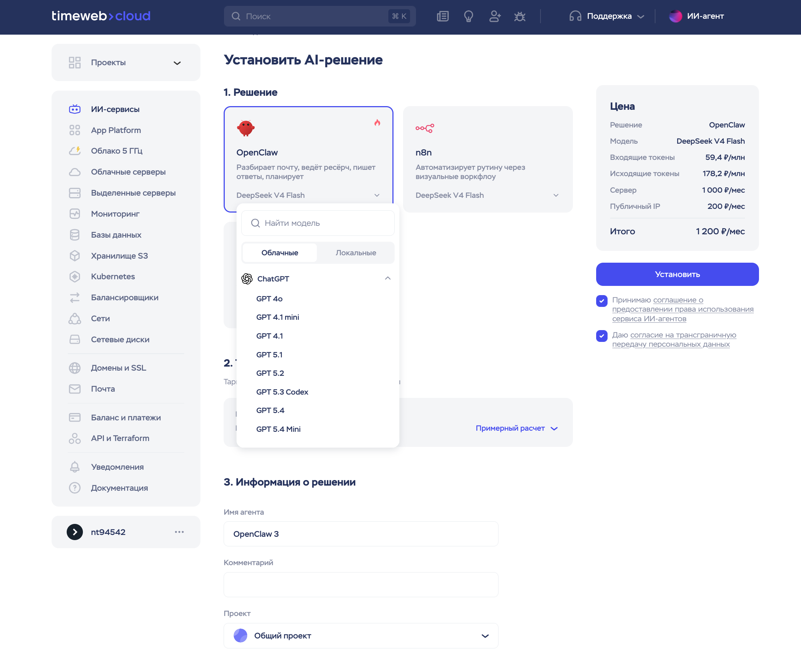Image resolution: width=801 pixels, height=672 pixels.
Task: Open ИИ-сервисы robot icon in sidebar
Action: [75, 109]
